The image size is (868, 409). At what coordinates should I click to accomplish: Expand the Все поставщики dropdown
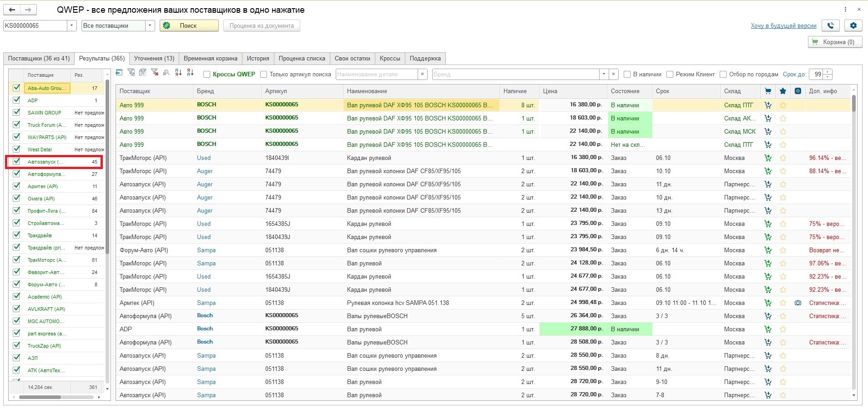tap(150, 26)
